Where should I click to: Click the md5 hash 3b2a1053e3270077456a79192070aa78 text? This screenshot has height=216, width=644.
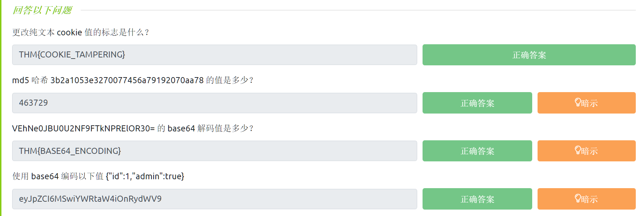click(x=127, y=80)
